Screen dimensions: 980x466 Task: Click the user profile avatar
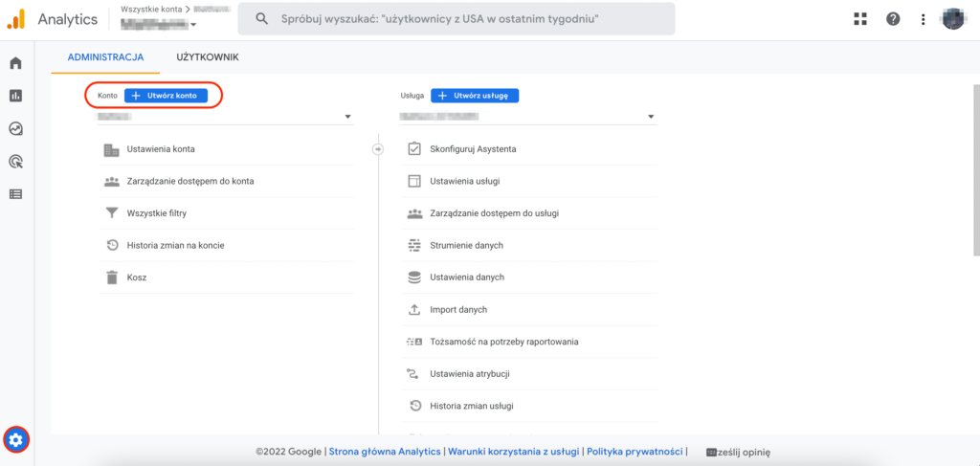click(x=953, y=19)
